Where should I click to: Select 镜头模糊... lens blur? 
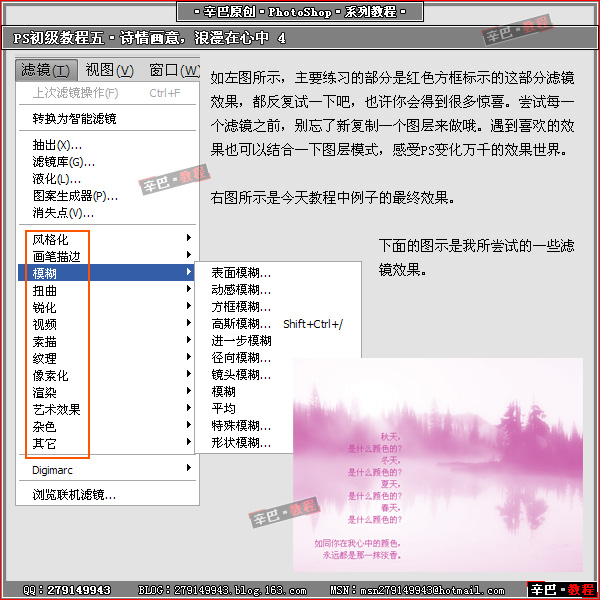[241, 374]
